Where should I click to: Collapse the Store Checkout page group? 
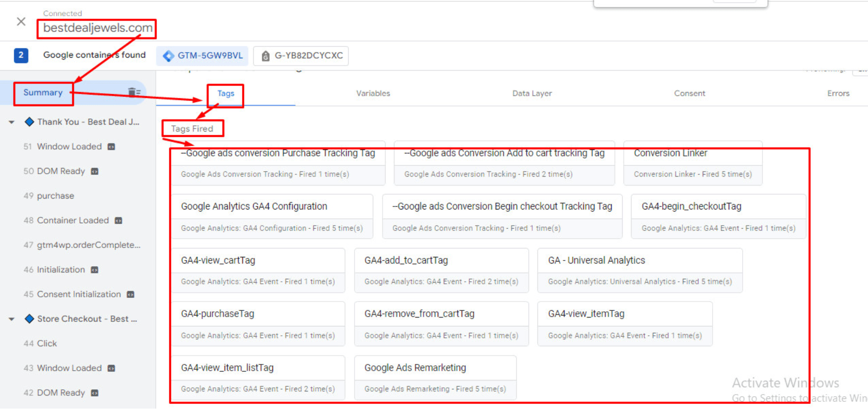coord(11,319)
